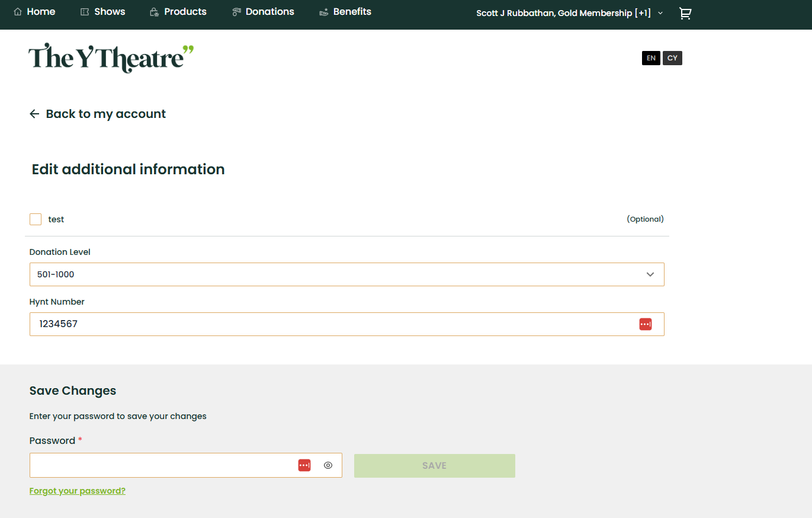Click the Home house icon
The height and width of the screenshot is (518, 812).
(18, 12)
